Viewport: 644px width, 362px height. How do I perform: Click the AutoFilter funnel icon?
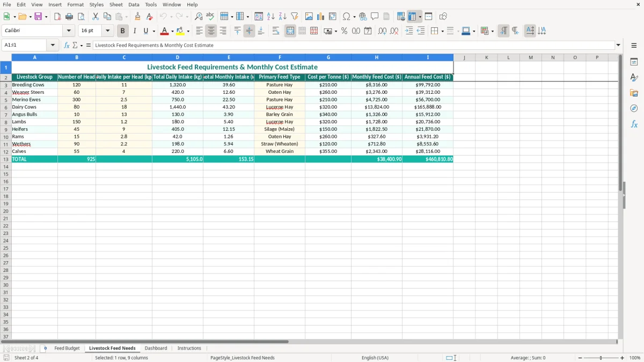tap(295, 17)
